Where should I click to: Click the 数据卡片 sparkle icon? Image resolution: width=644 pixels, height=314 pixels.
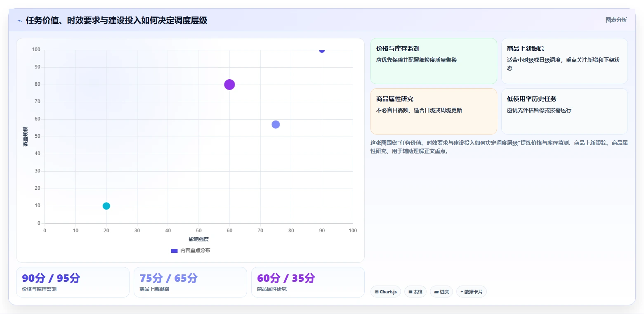coord(462,292)
